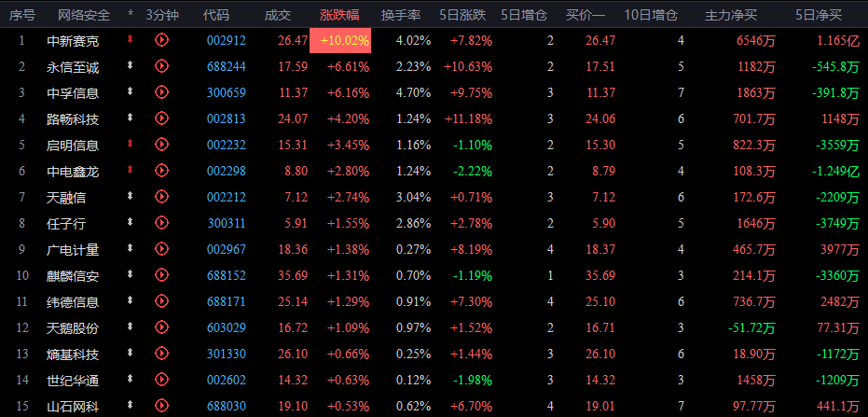Open 3-minute chart icon for 启明信息

161,144
